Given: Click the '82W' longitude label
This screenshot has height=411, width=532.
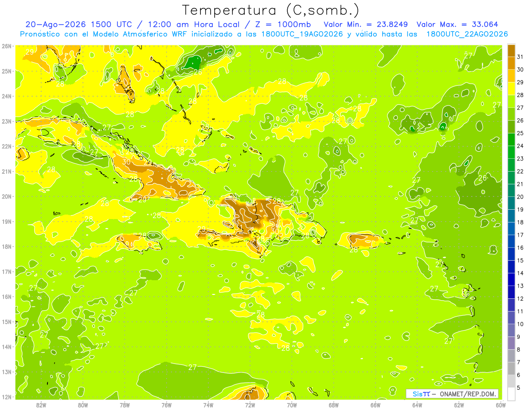Looking at the screenshot, I should pos(41,405).
